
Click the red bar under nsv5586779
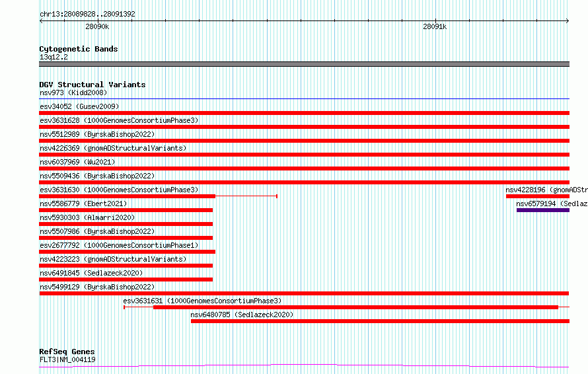(x=126, y=210)
